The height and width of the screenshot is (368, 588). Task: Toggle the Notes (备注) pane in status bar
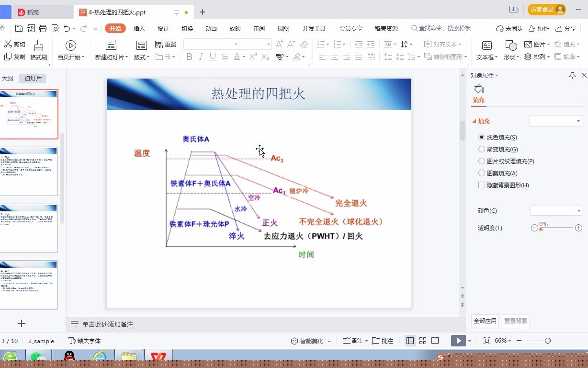(355, 341)
